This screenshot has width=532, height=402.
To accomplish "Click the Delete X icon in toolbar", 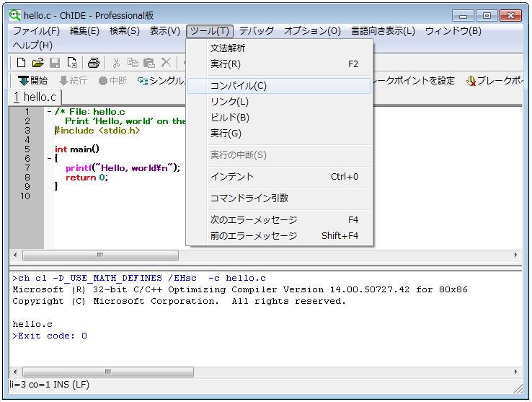I will tap(166, 63).
